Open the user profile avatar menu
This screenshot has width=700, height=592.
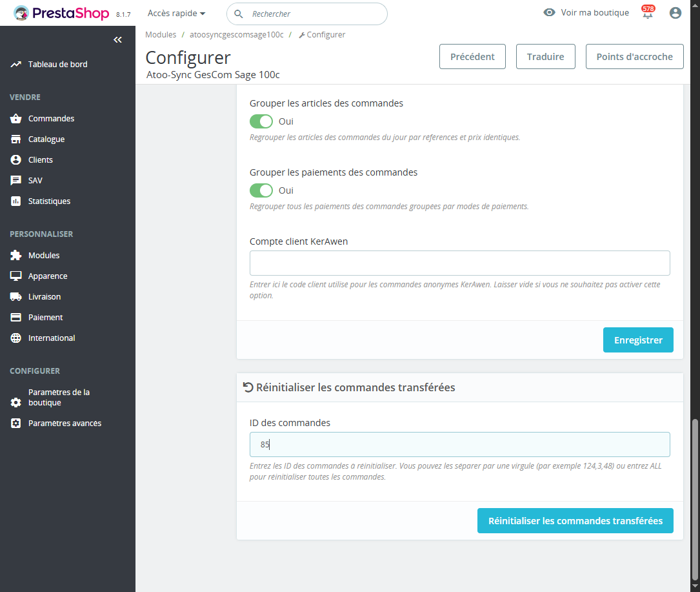[x=675, y=13]
